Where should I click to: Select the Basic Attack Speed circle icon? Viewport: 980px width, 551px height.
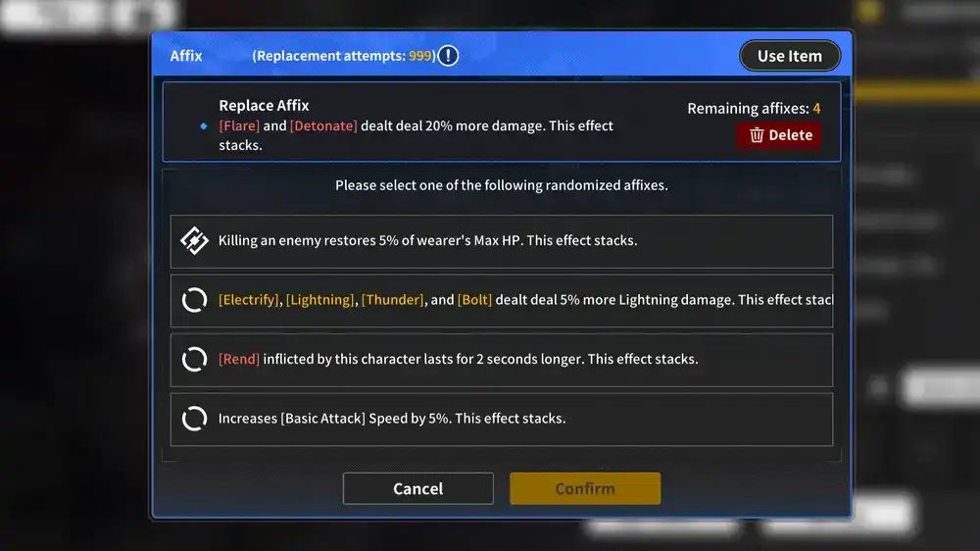pyautogui.click(x=194, y=419)
